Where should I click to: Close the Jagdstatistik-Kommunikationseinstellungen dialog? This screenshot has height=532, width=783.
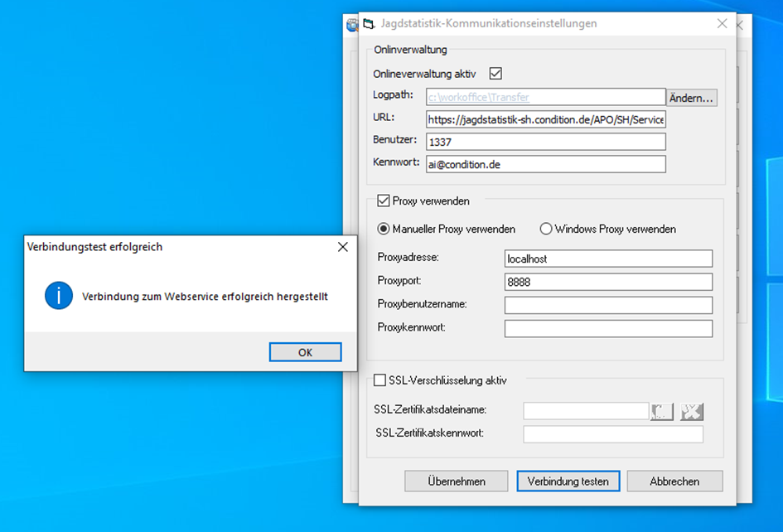(x=721, y=24)
